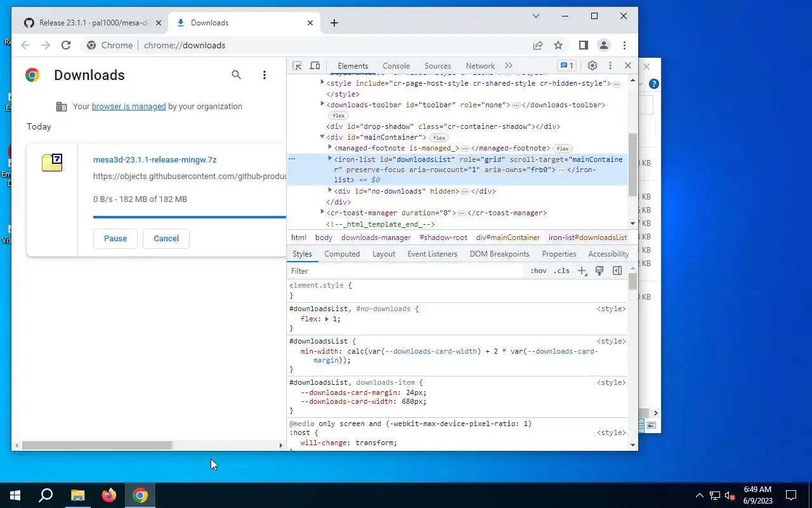The image size is (812, 508).
Task: Open Downloads page more actions menu
Action: coord(265,75)
